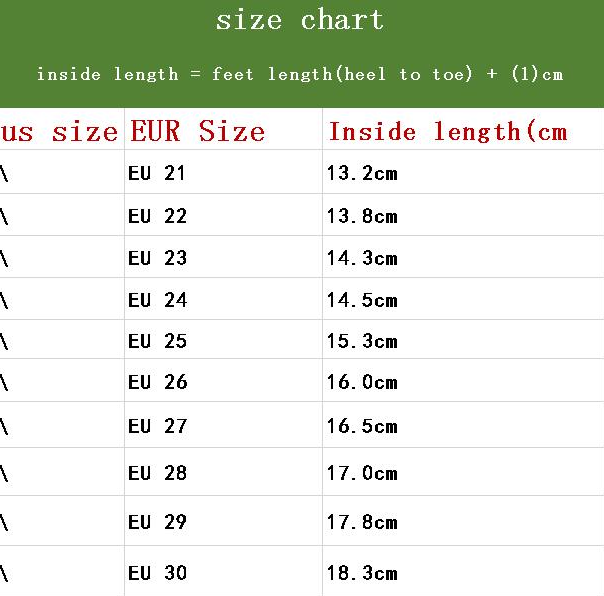Click the 14.5cm inside length cell
The image size is (604, 596).
tap(362, 300)
